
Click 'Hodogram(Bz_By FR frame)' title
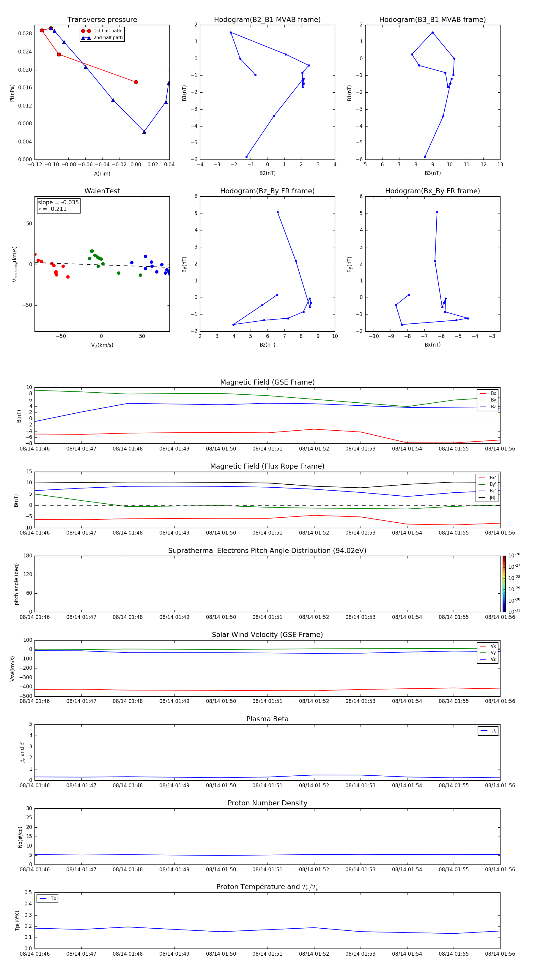click(267, 191)
